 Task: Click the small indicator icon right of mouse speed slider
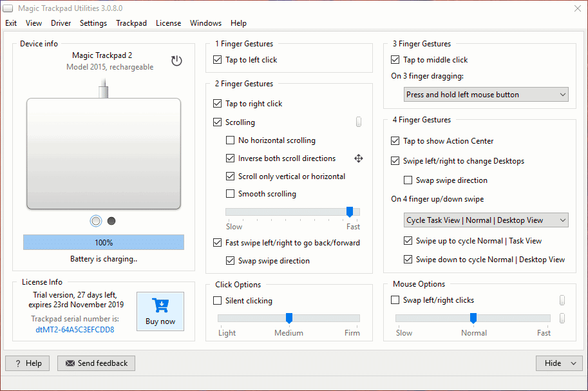[x=562, y=318]
